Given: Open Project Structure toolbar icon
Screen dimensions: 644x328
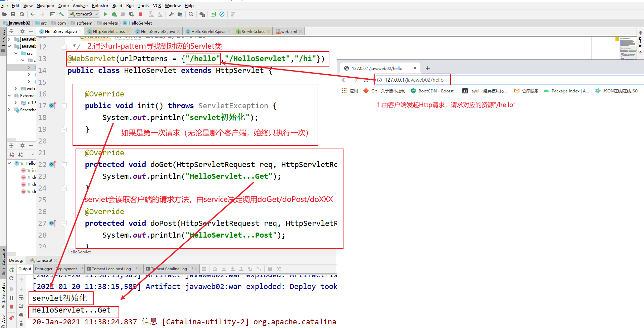Looking at the screenshot, I should [x=180, y=14].
